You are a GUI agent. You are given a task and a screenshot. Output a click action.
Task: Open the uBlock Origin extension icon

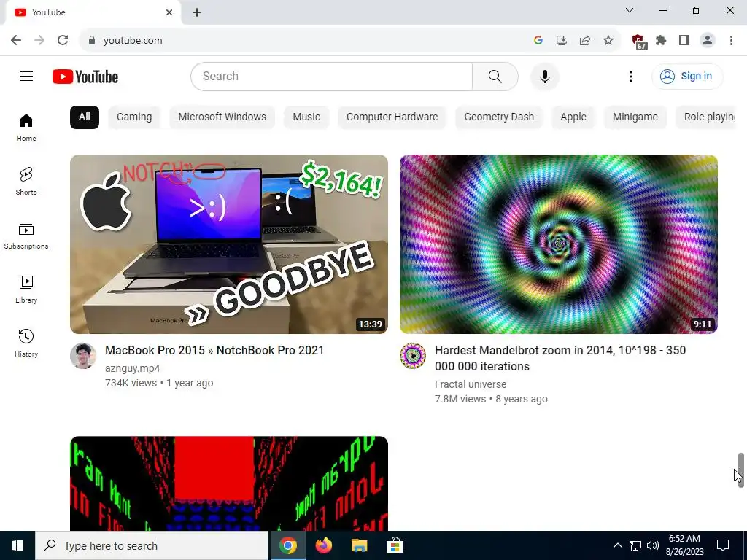point(638,41)
